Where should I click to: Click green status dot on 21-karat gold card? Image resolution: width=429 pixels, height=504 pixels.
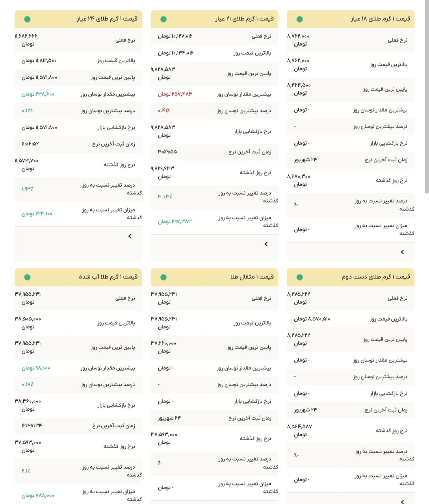(x=163, y=19)
